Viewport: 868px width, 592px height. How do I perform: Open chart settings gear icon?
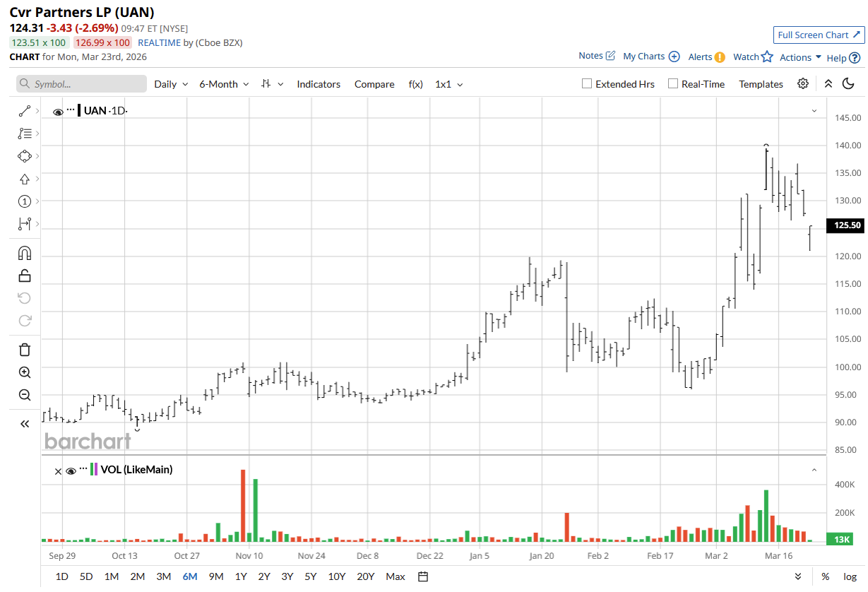(x=803, y=83)
